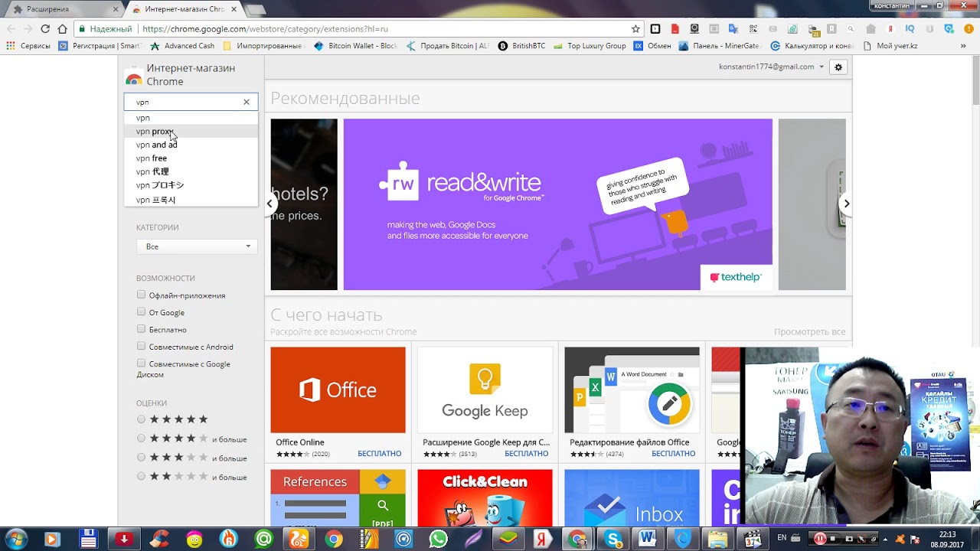The height and width of the screenshot is (551, 980).
Task: Choose the "vpn and ad" suggestion
Action: coord(191,145)
